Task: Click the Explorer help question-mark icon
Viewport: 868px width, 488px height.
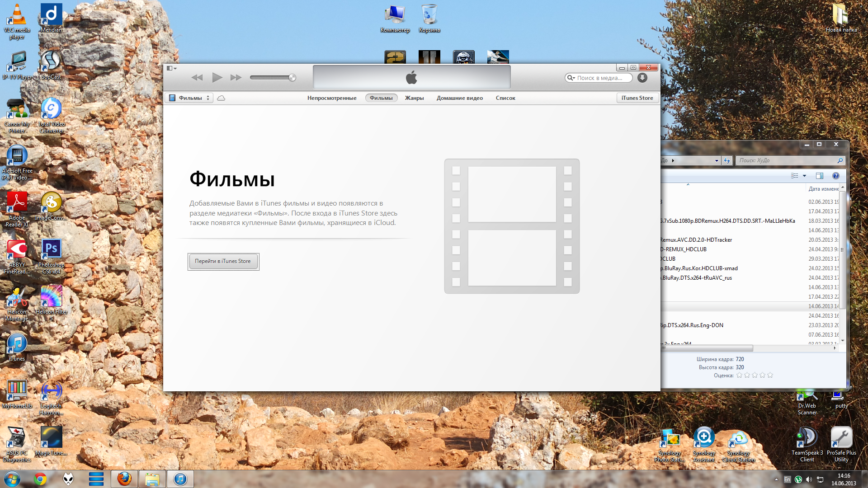Action: click(836, 176)
